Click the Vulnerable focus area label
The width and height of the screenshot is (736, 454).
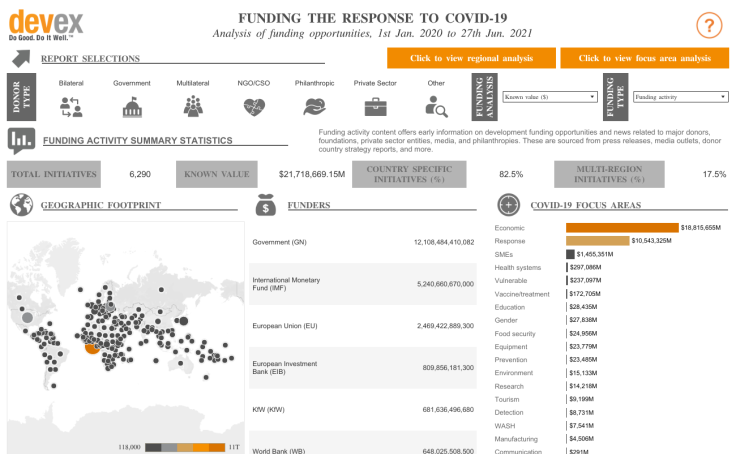click(x=511, y=281)
